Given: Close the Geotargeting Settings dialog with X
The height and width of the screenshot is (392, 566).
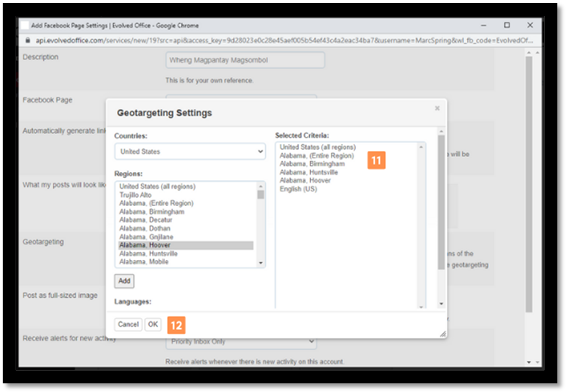Looking at the screenshot, I should [x=437, y=108].
